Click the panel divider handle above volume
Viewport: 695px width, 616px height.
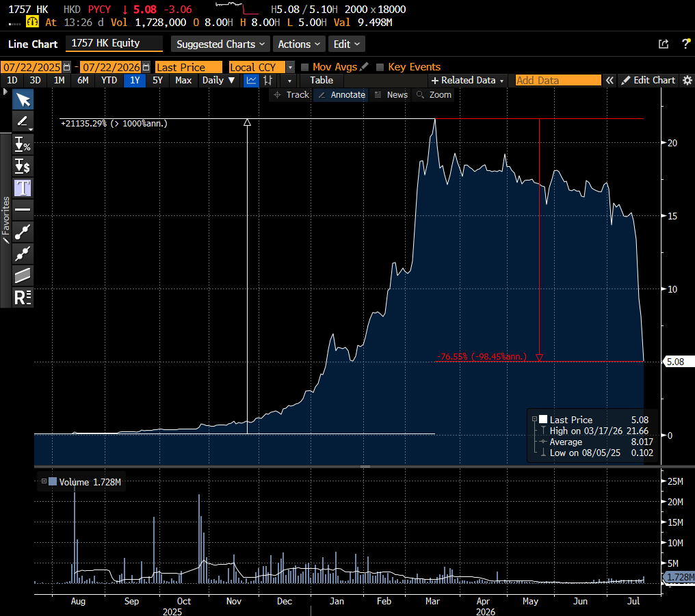click(x=365, y=467)
